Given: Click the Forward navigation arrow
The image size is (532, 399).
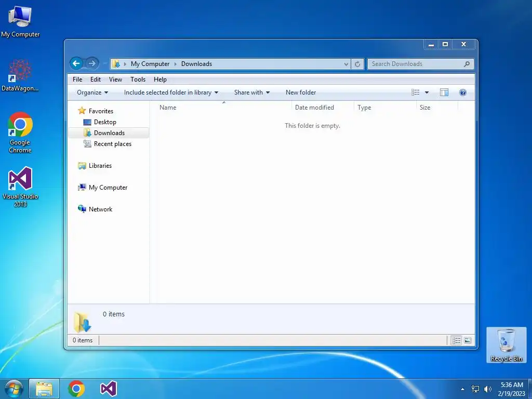Looking at the screenshot, I should pyautogui.click(x=91, y=63).
